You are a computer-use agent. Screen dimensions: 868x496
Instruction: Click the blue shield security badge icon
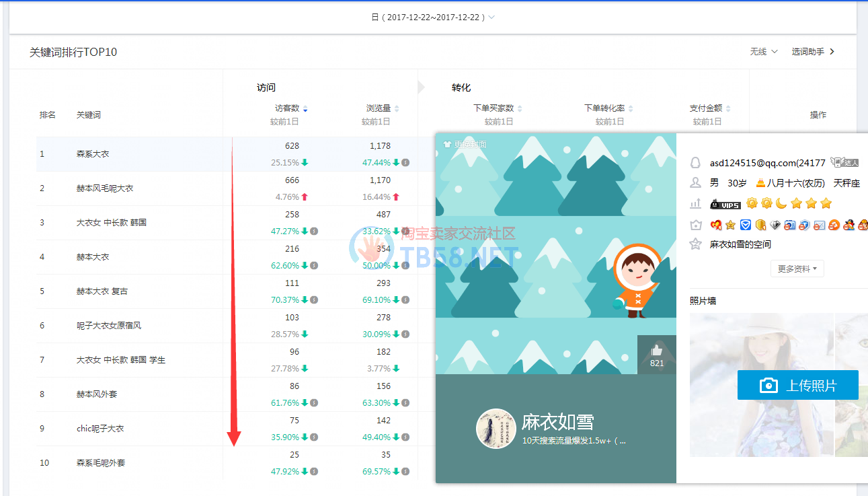[746, 225]
